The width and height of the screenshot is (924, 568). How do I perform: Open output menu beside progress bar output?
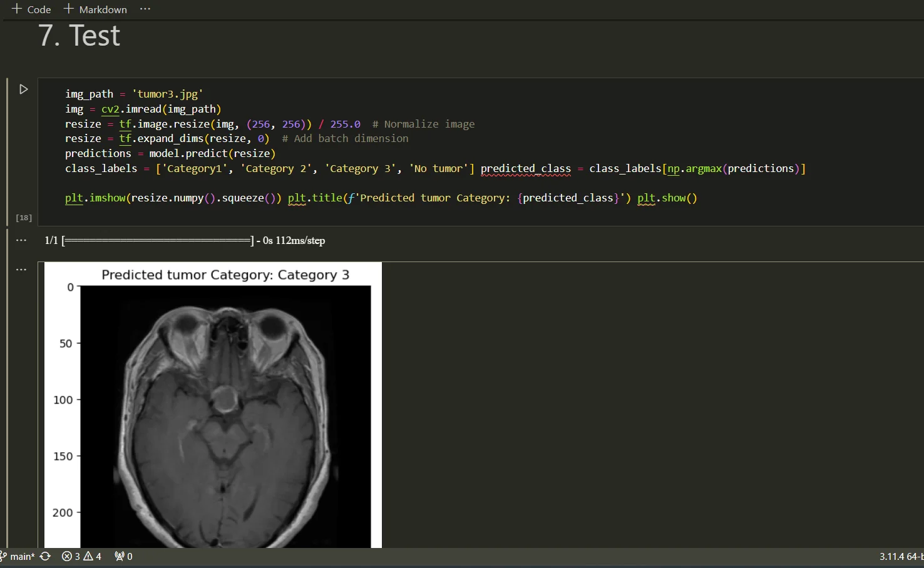pyautogui.click(x=21, y=240)
